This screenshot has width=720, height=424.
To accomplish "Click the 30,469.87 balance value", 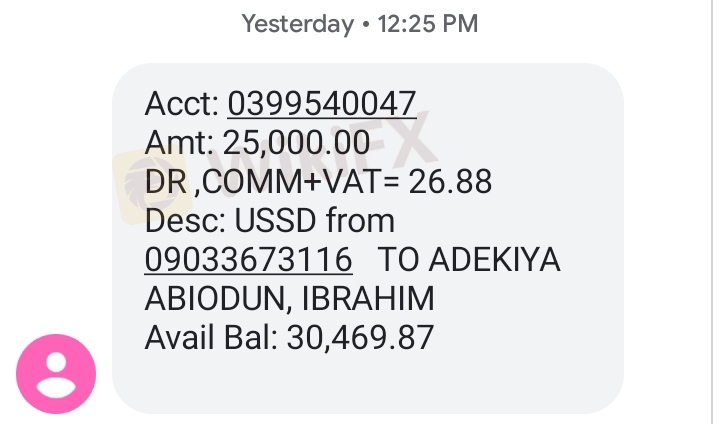I will click(360, 338).
